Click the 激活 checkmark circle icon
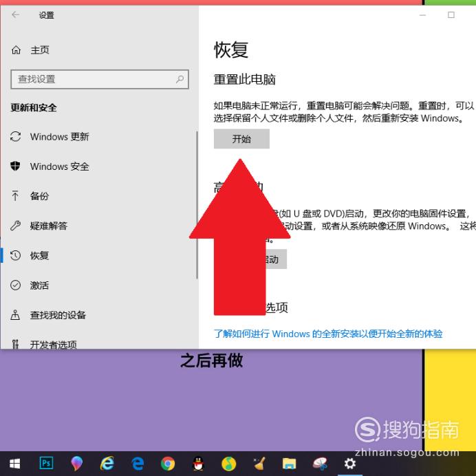The height and width of the screenshot is (476, 476). (16, 285)
